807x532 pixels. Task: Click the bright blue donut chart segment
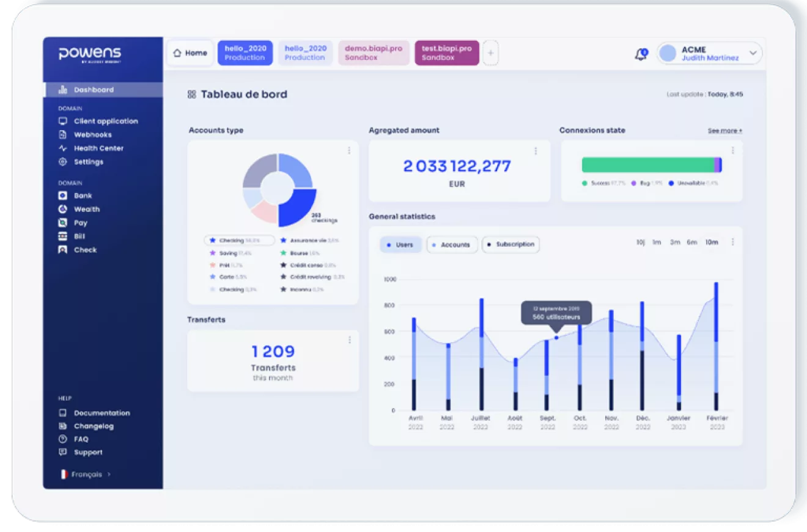click(x=298, y=208)
